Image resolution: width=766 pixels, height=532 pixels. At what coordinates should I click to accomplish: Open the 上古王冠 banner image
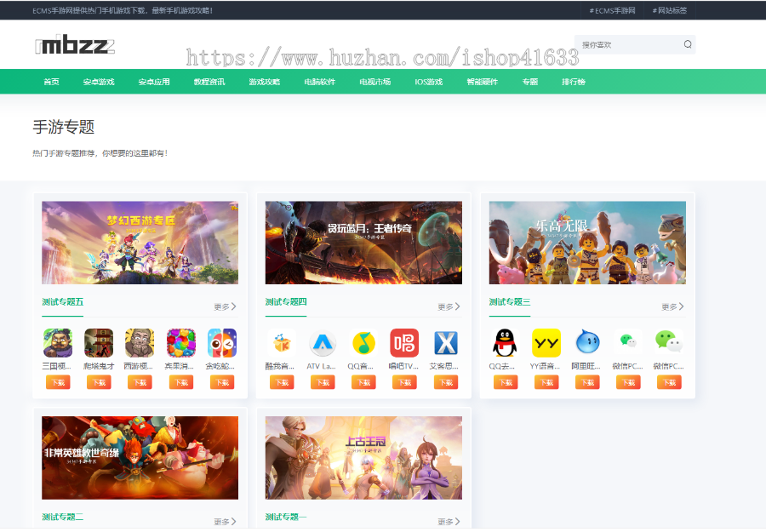(x=363, y=458)
